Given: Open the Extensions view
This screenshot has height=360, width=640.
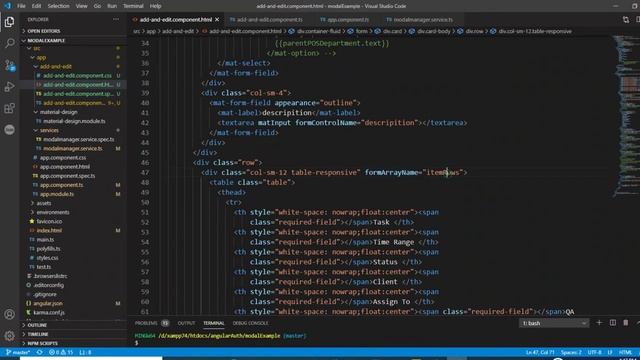Looking at the screenshot, I should pos(9,108).
